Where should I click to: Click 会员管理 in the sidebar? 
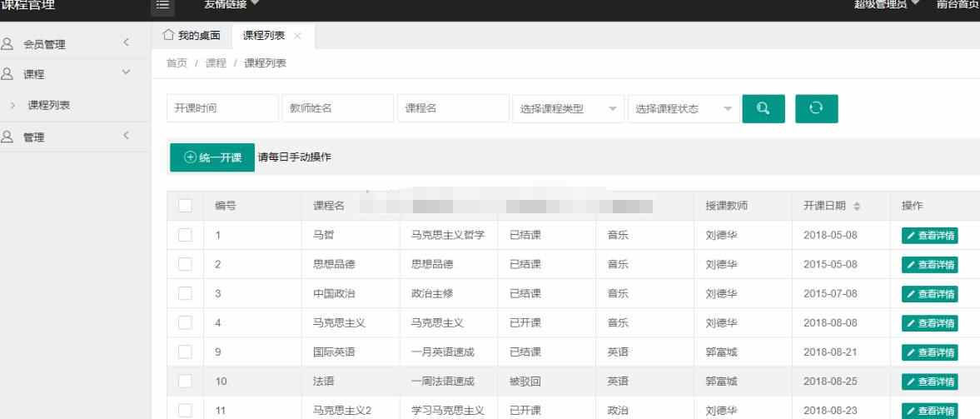point(44,44)
